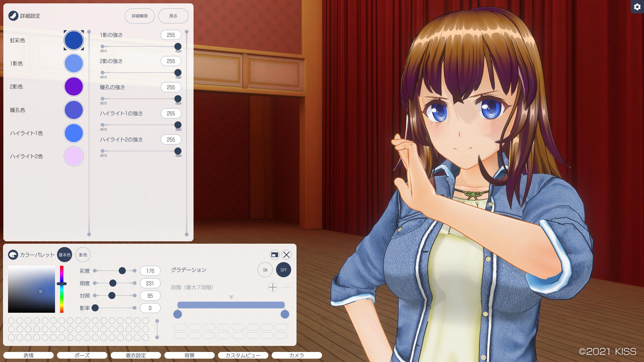Open the カメラ menu
This screenshot has width=644, height=362.
tap(297, 355)
